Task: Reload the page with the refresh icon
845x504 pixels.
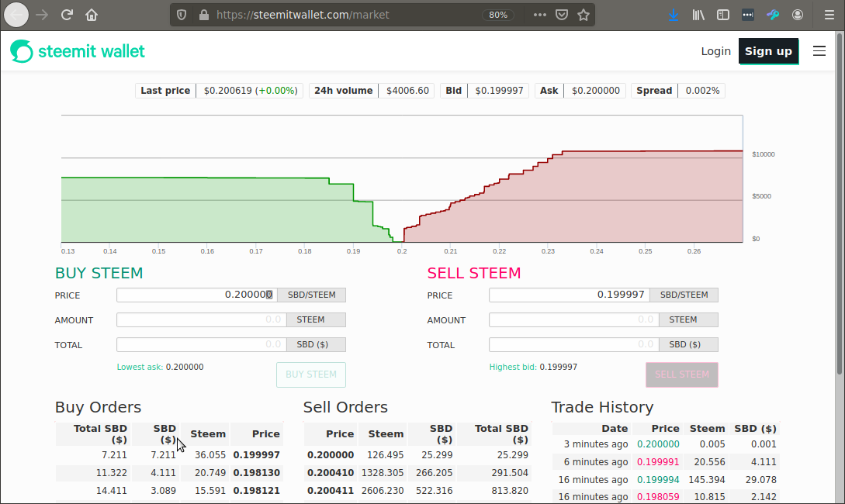Action: tap(67, 15)
